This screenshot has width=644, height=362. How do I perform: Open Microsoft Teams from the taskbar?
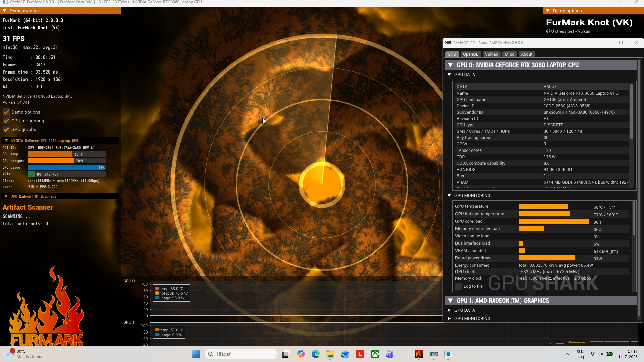coord(390,354)
